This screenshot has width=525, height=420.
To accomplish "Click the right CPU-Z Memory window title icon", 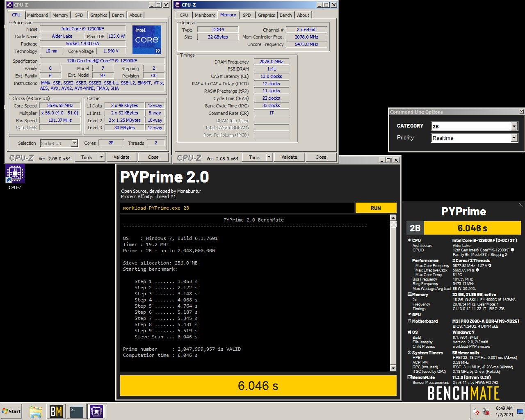I will click(178, 5).
